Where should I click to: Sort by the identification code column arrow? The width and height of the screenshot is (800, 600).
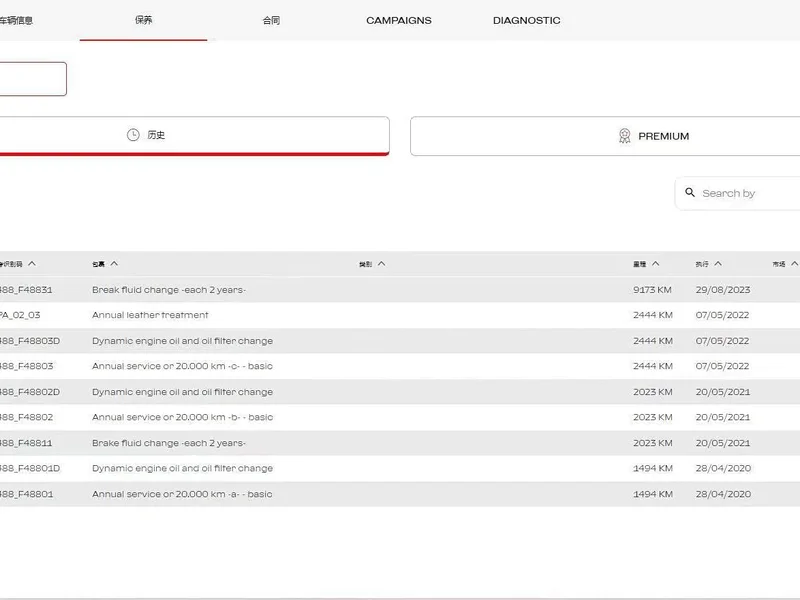[32, 264]
